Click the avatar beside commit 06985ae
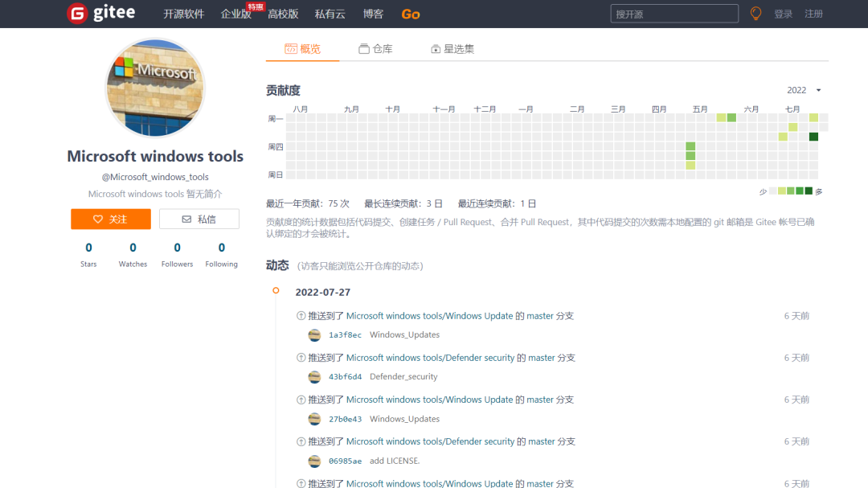 tap(314, 461)
